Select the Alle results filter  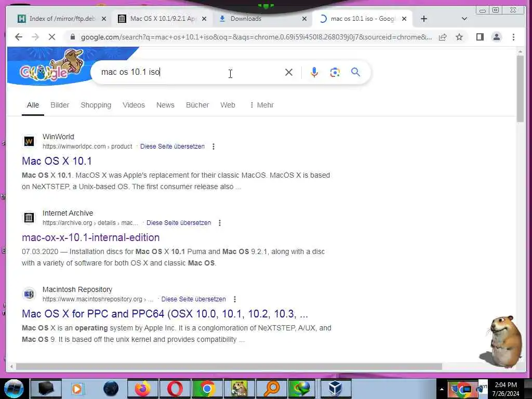(x=33, y=105)
